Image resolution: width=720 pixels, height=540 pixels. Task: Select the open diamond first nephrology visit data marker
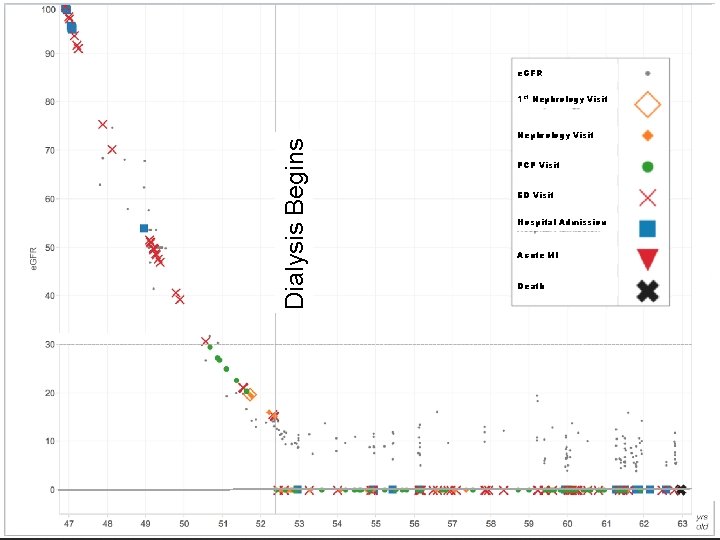(250, 394)
